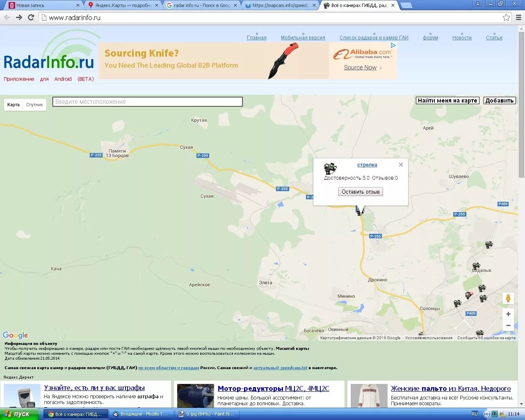Switch map to Спутник view
Image resolution: width=525 pixels, height=420 pixels.
click(x=34, y=105)
